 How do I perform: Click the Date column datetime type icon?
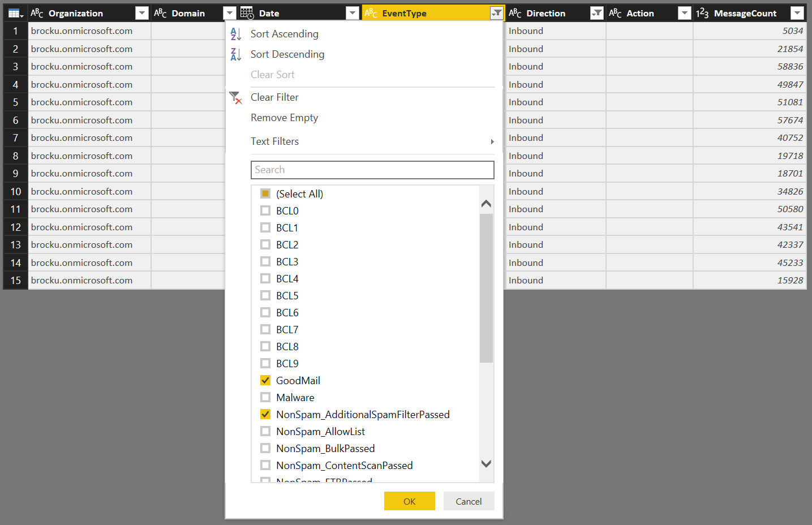click(x=247, y=13)
